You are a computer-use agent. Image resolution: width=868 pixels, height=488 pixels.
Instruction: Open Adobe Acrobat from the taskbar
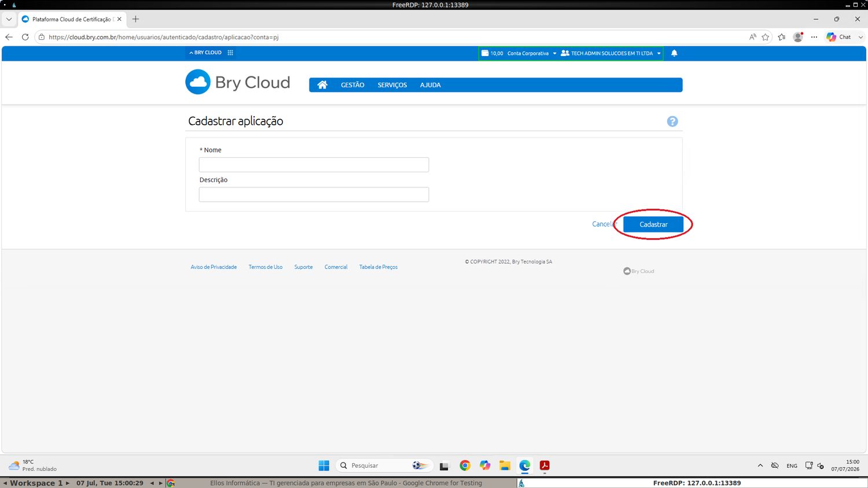click(x=545, y=465)
